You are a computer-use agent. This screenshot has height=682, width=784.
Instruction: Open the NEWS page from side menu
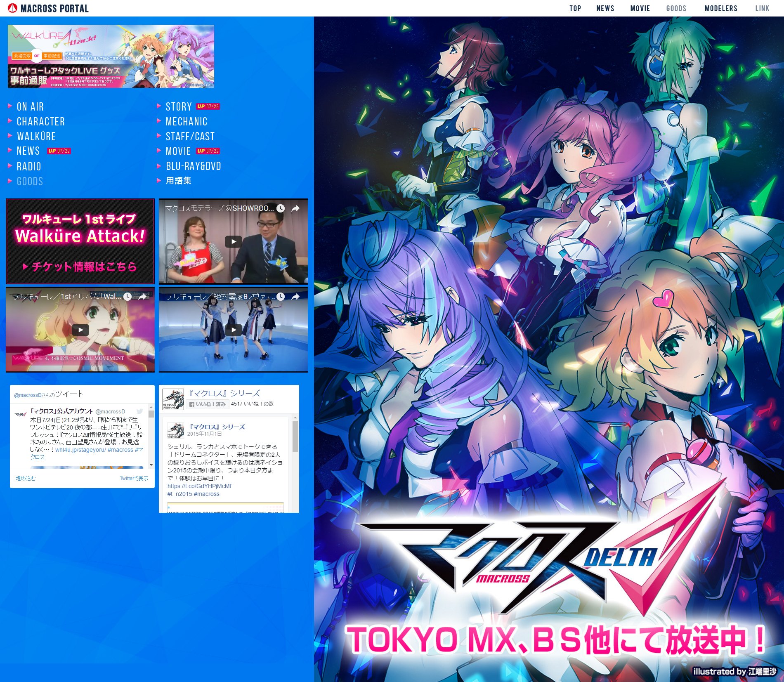[x=28, y=151]
